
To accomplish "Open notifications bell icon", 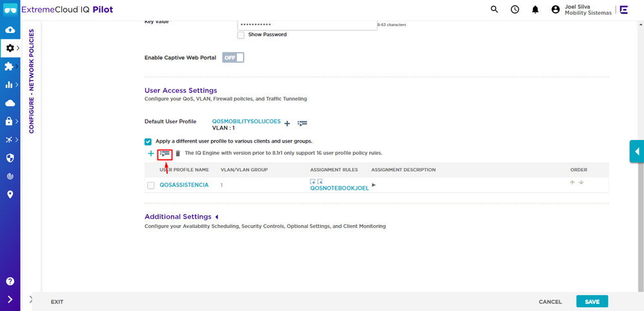I will pos(535,10).
